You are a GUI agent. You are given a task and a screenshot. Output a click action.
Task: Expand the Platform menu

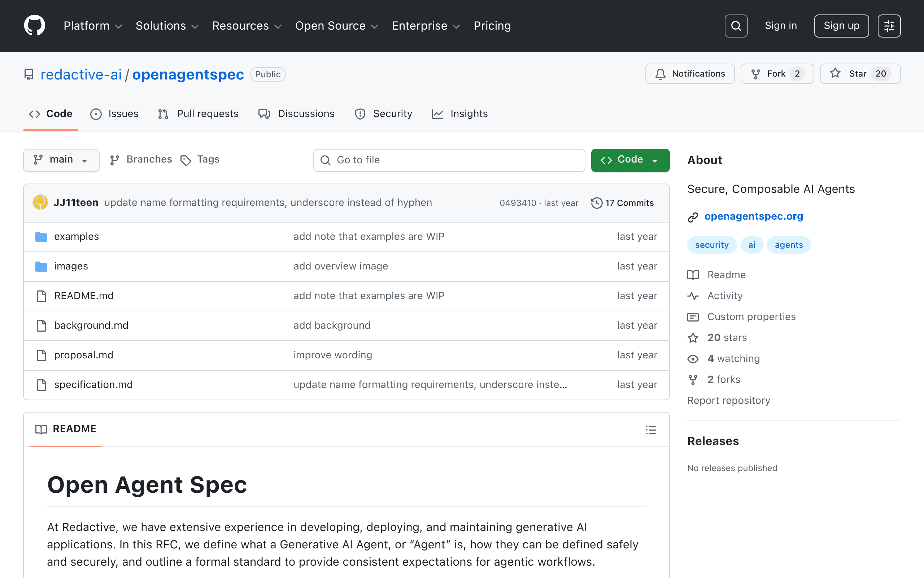(x=93, y=26)
